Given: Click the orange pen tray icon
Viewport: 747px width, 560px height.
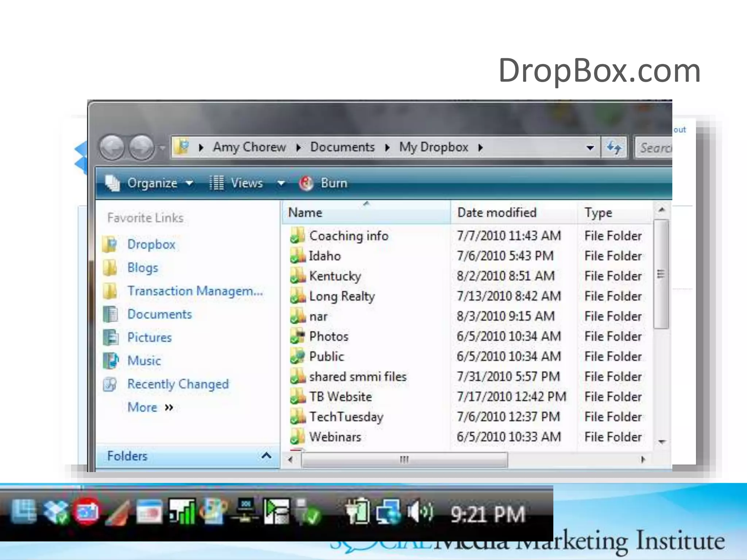Looking at the screenshot, I should 117,512.
